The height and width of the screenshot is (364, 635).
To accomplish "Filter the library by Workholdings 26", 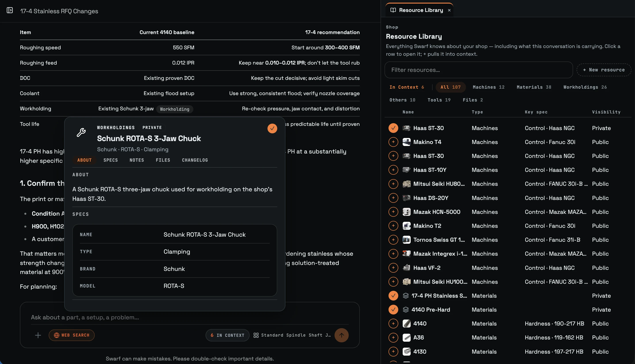I will click(585, 87).
